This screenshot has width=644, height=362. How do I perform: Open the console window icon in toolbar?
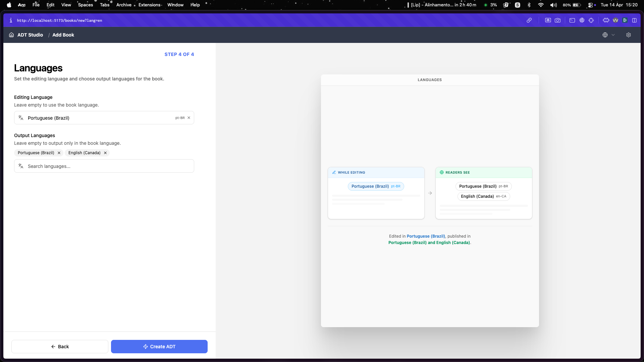tap(572, 20)
